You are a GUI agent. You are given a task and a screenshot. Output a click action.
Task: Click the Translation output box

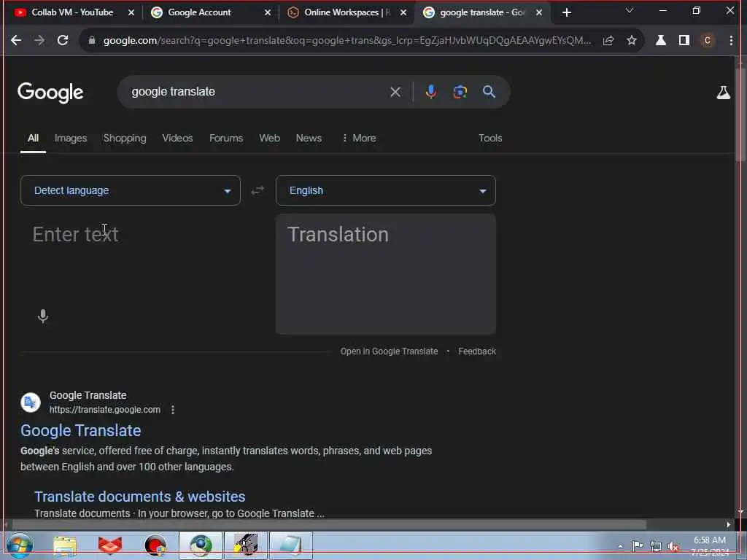pyautogui.click(x=386, y=274)
